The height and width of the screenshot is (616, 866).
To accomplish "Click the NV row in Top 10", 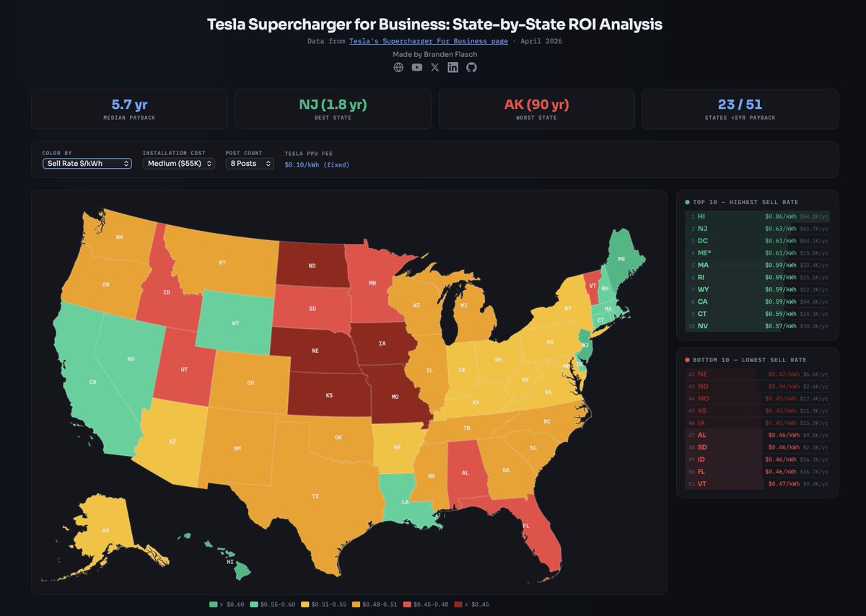I will point(757,327).
